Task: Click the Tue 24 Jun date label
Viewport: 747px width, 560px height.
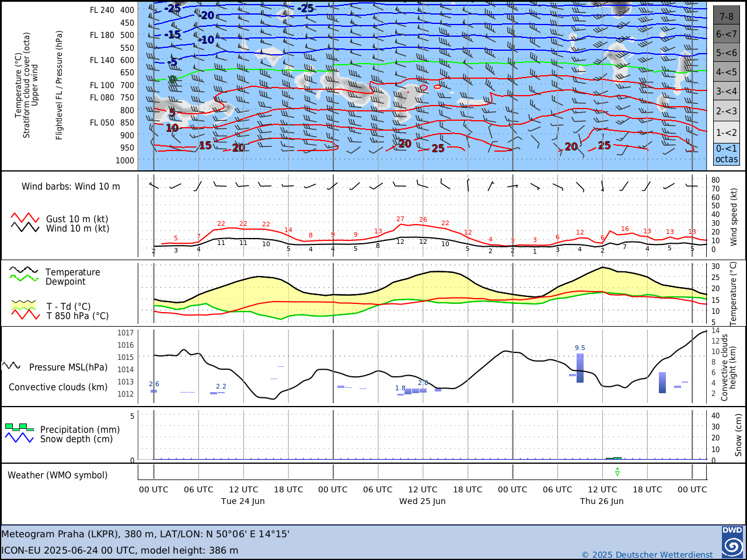Action: (243, 501)
